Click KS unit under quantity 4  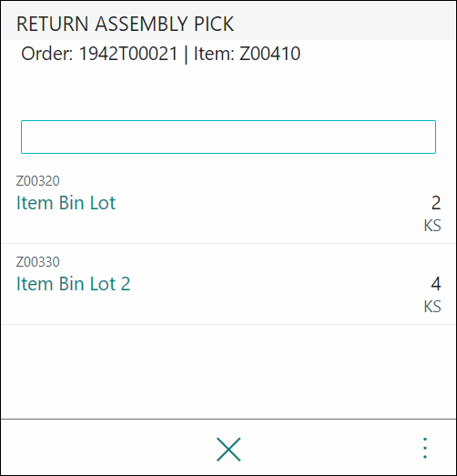[432, 307]
